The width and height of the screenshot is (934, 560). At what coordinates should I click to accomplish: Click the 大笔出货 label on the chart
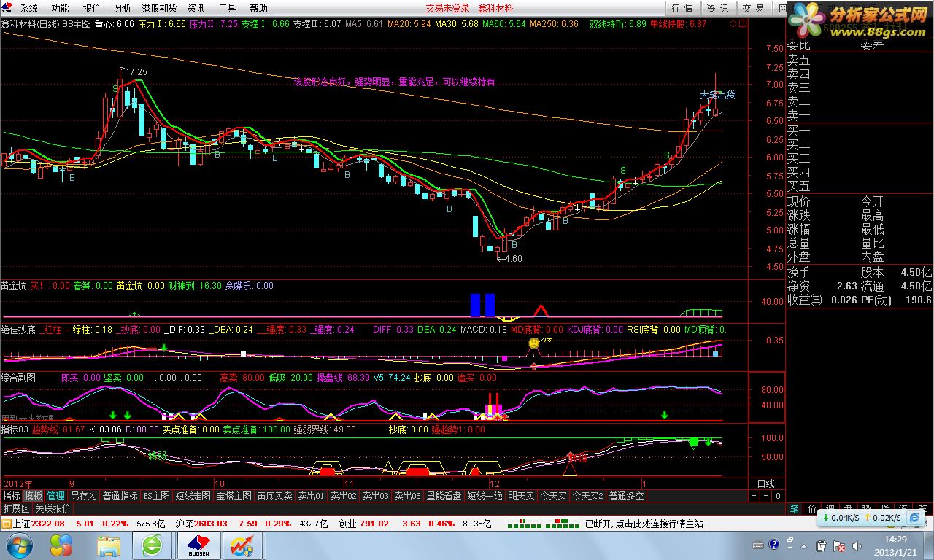(x=717, y=95)
